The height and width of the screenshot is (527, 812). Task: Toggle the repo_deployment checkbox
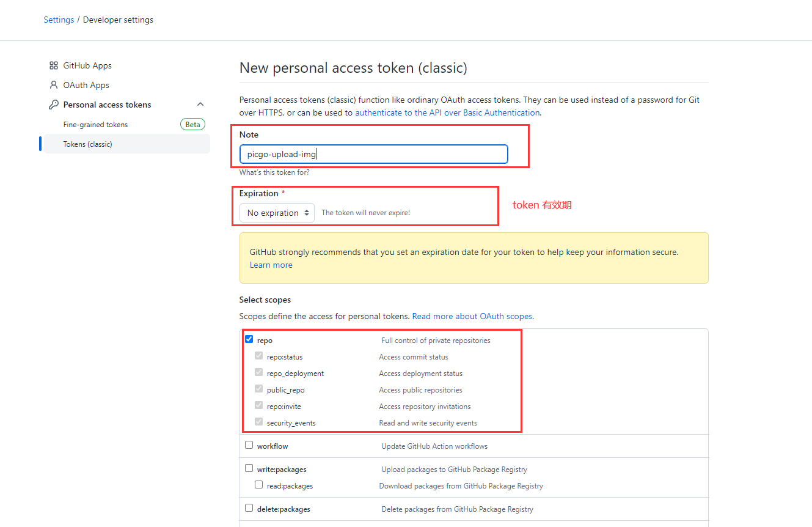[259, 372]
